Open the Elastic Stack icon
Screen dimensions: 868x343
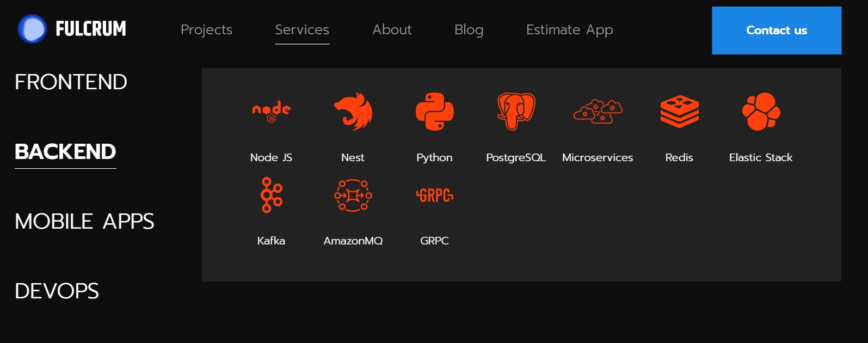coord(761,111)
